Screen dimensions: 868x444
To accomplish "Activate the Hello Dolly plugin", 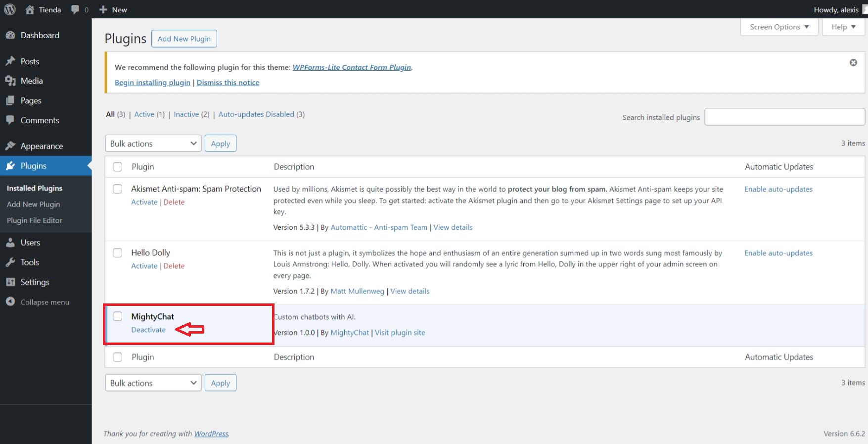I will (x=144, y=266).
